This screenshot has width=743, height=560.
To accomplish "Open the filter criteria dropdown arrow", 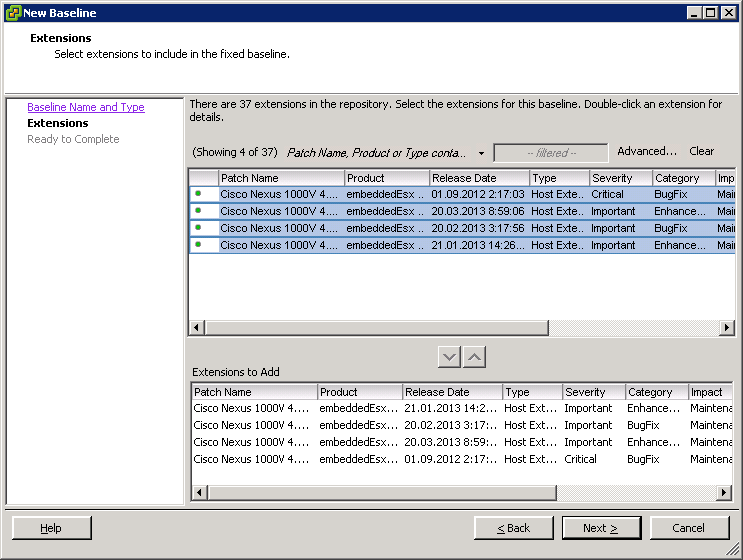I will [481, 154].
